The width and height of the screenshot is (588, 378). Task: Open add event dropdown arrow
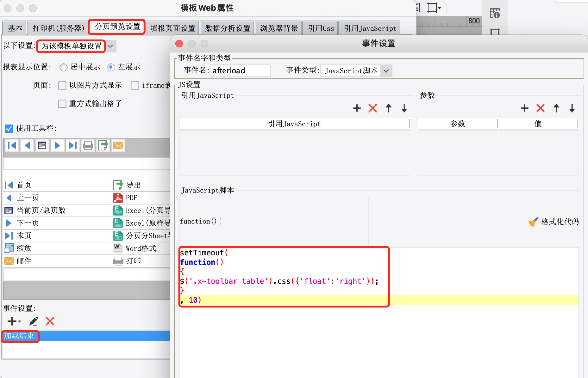coord(20,321)
